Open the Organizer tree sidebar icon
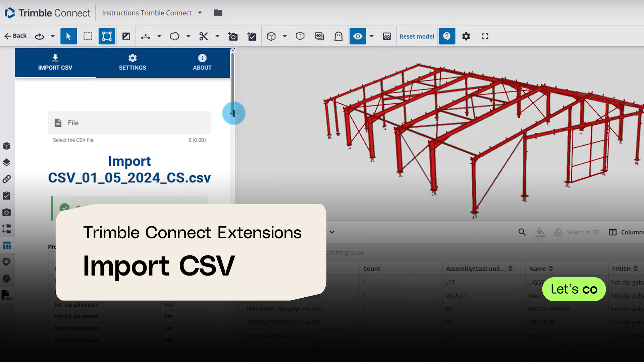 click(6, 229)
